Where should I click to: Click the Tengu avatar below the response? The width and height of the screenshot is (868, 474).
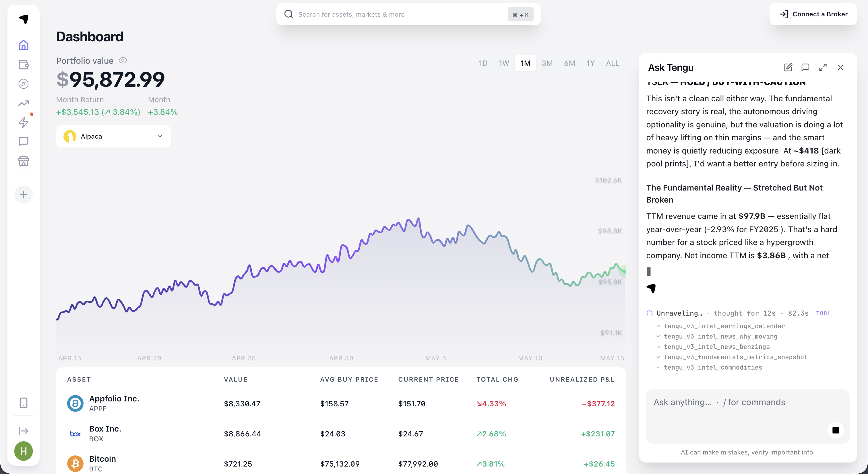tap(651, 288)
